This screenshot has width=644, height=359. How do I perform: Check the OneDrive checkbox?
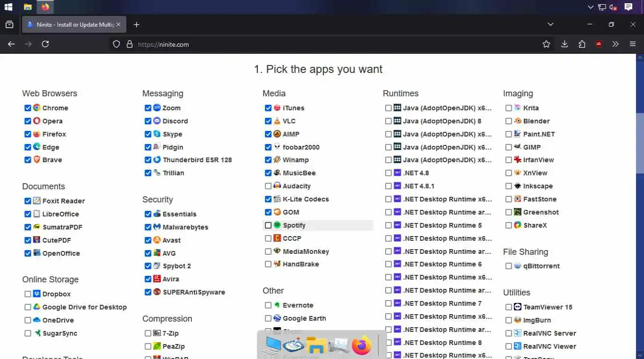pyautogui.click(x=28, y=320)
